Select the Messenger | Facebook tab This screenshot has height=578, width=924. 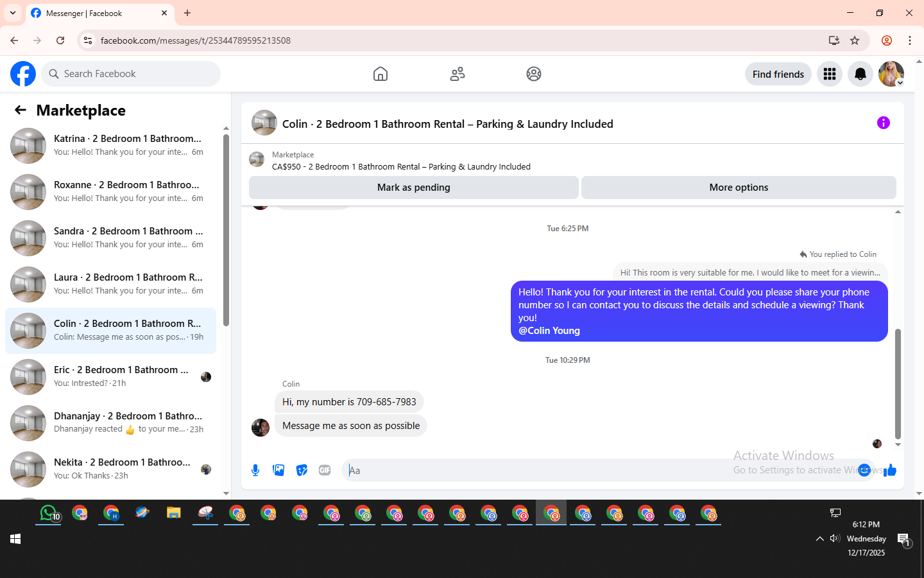click(x=99, y=13)
